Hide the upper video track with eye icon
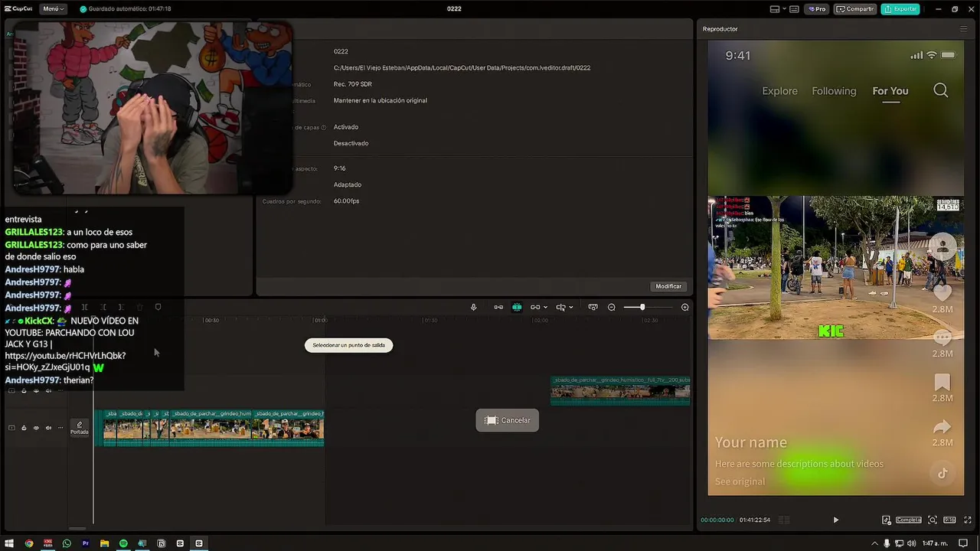The height and width of the screenshot is (551, 980). coord(36,391)
